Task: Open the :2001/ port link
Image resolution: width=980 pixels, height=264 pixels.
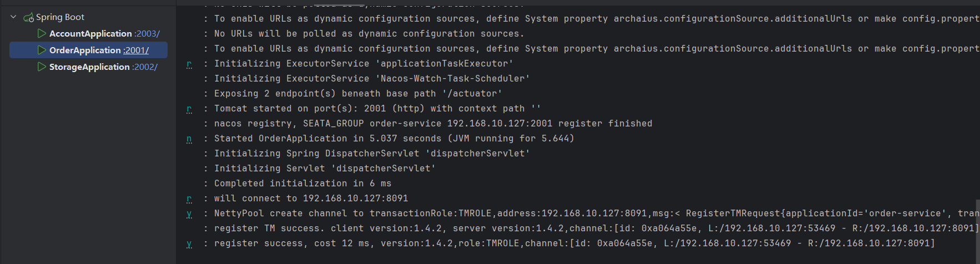Action: (136, 50)
